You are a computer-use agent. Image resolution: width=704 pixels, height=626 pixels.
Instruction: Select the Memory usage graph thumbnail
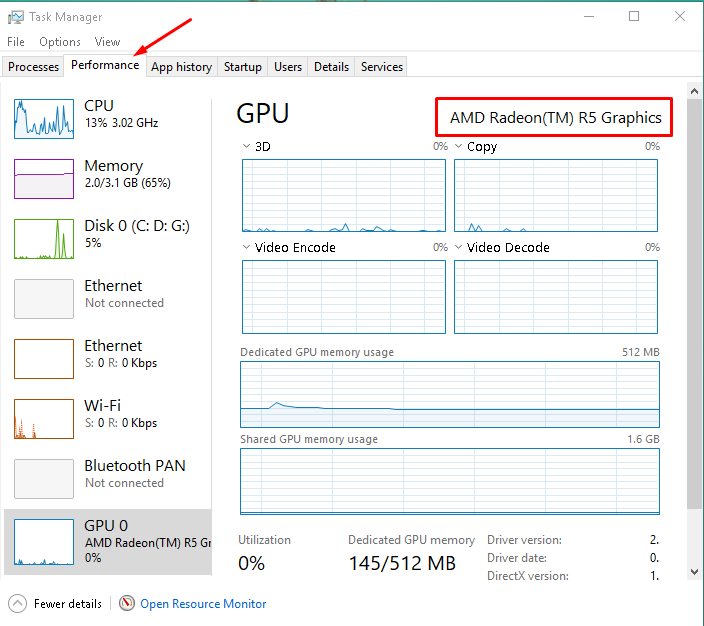(44, 179)
